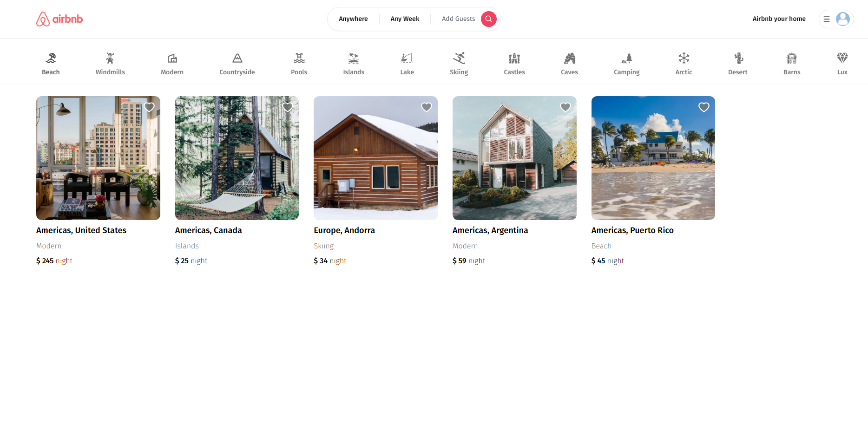The image size is (868, 423).
Task: Click the $ 45 night price
Action: click(608, 261)
